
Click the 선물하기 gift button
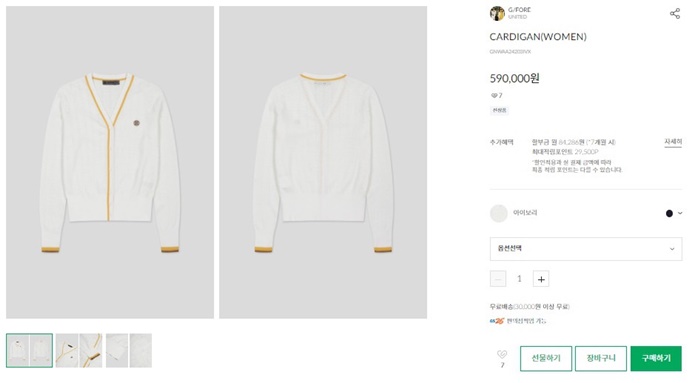546,358
